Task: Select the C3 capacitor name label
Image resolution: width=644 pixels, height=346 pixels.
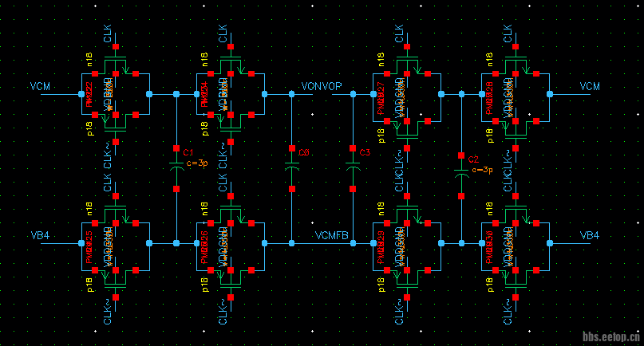Action: [365, 153]
